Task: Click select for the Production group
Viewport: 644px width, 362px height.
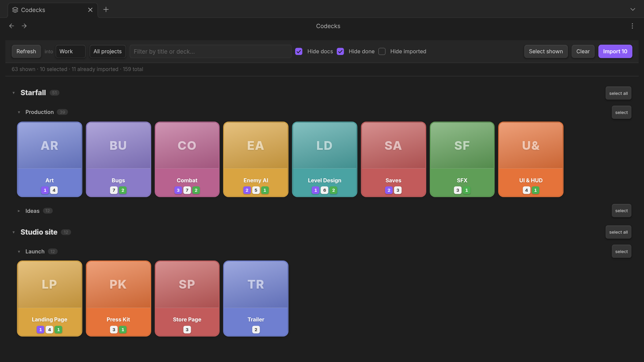Action: pos(621,112)
